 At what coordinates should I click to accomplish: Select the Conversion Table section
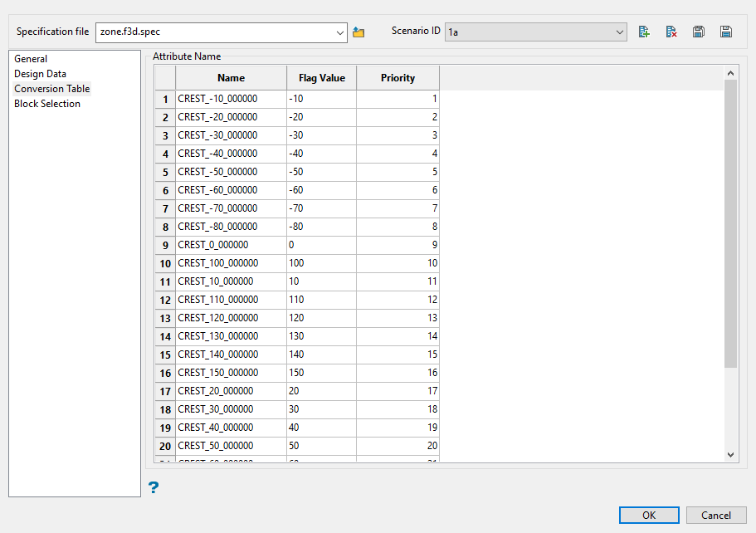(52, 89)
